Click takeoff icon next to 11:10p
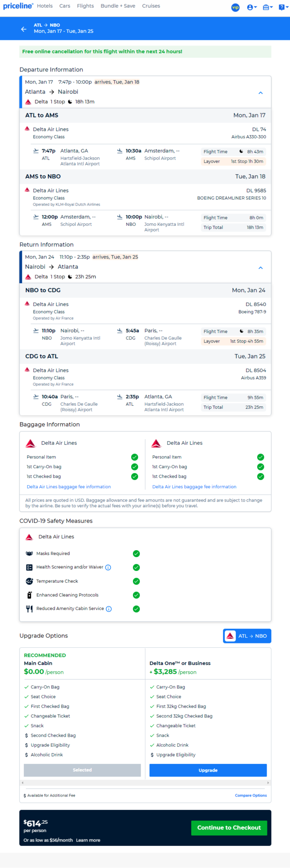Screen dimensions: 290x868 pos(36,330)
